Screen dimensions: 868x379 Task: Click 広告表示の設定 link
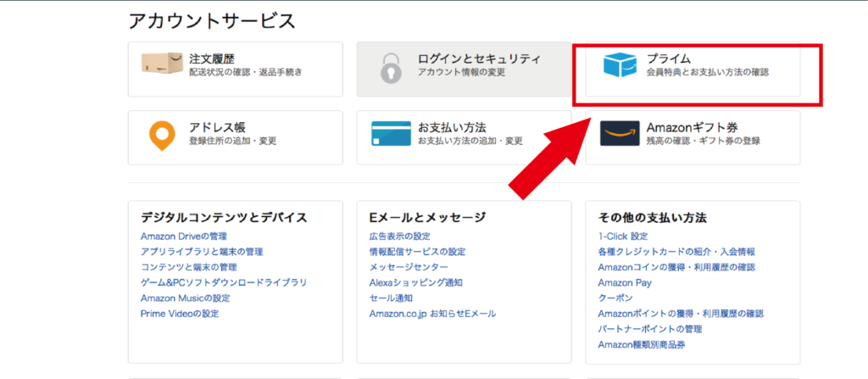400,236
